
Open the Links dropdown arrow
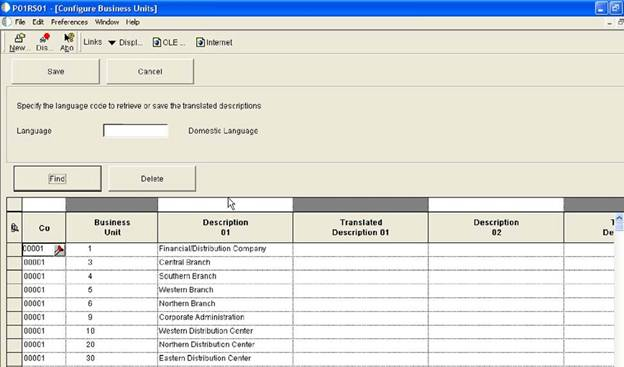[x=112, y=43]
